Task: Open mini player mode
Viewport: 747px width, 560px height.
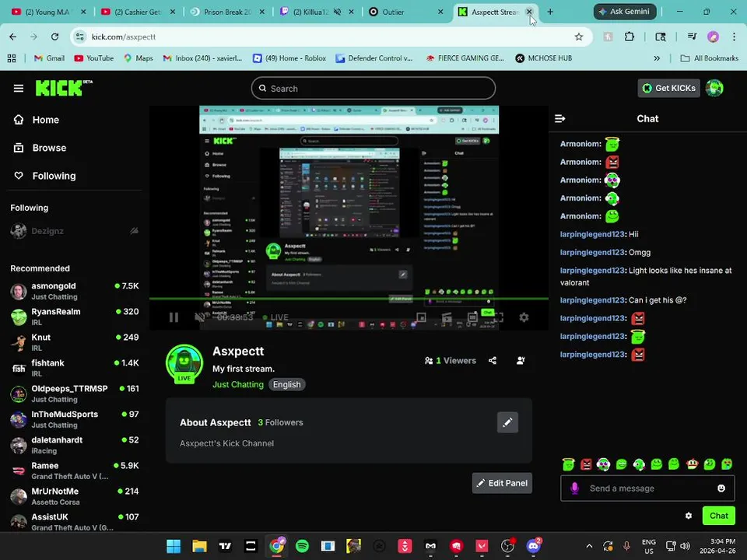Action: 421,317
